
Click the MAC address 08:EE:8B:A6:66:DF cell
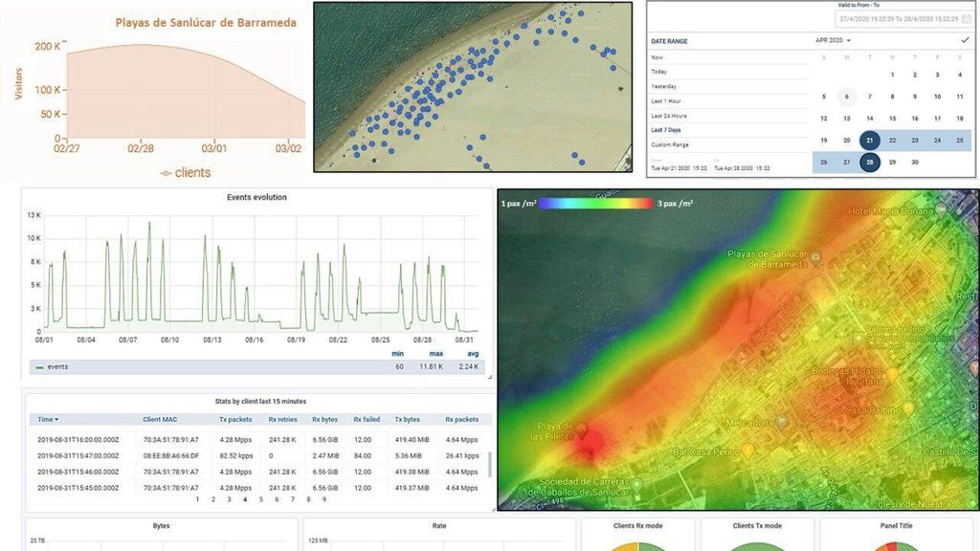point(171,456)
